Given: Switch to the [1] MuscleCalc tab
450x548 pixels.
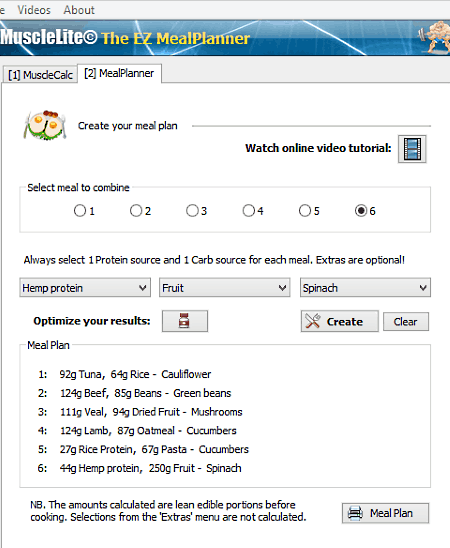Looking at the screenshot, I should [40, 75].
